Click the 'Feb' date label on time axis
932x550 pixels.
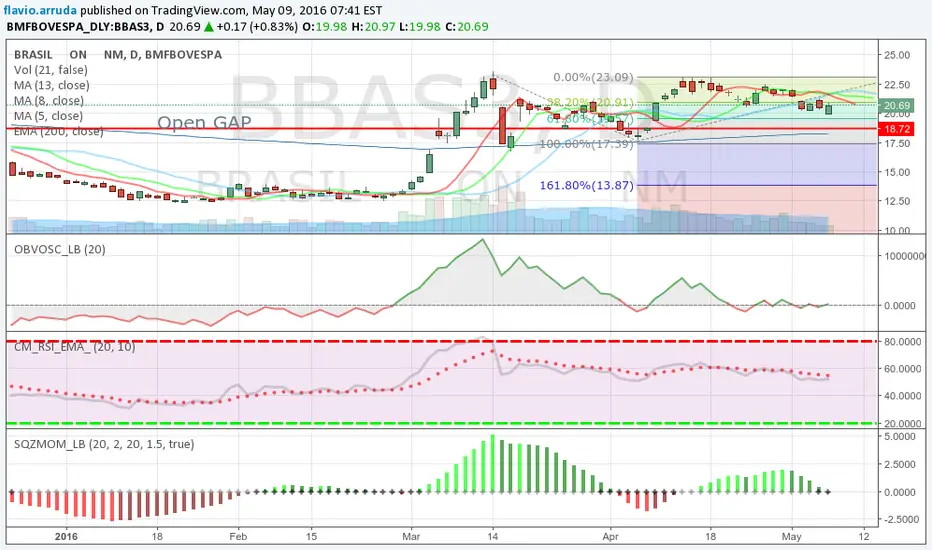tap(238, 536)
